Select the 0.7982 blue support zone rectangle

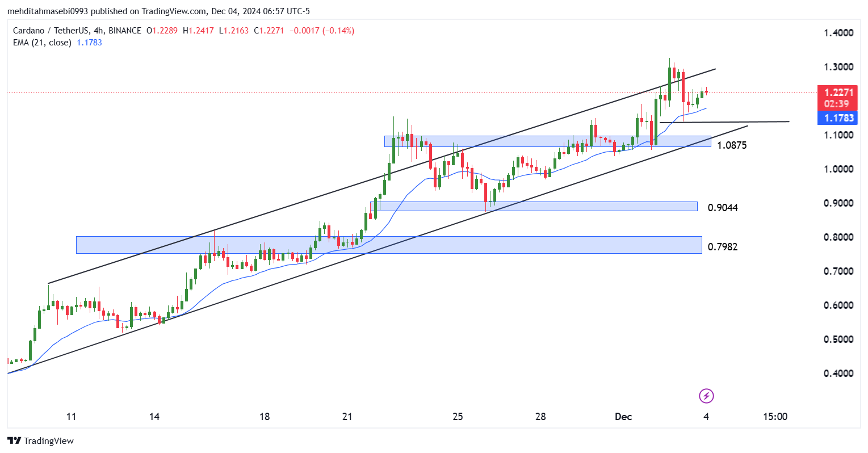click(389, 245)
